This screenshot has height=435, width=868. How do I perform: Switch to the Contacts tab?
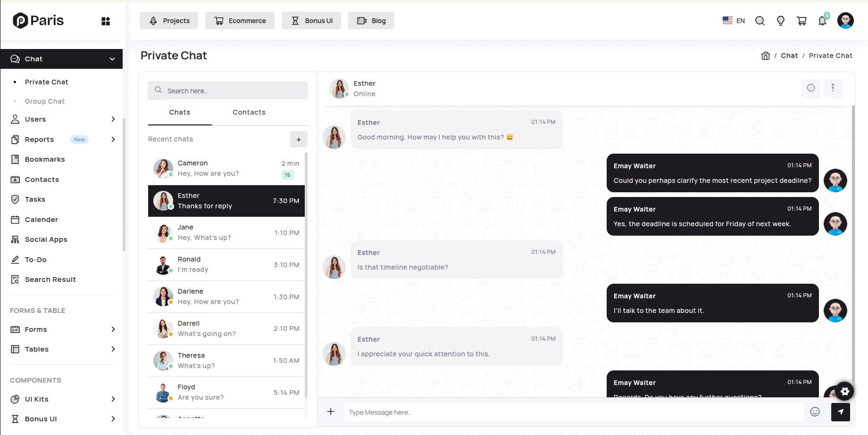pos(249,112)
